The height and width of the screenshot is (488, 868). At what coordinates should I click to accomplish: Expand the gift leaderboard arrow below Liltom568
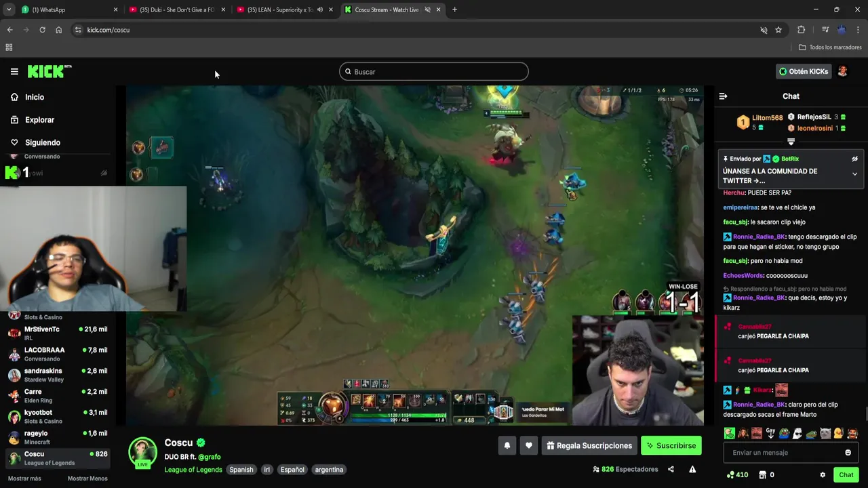(x=791, y=142)
